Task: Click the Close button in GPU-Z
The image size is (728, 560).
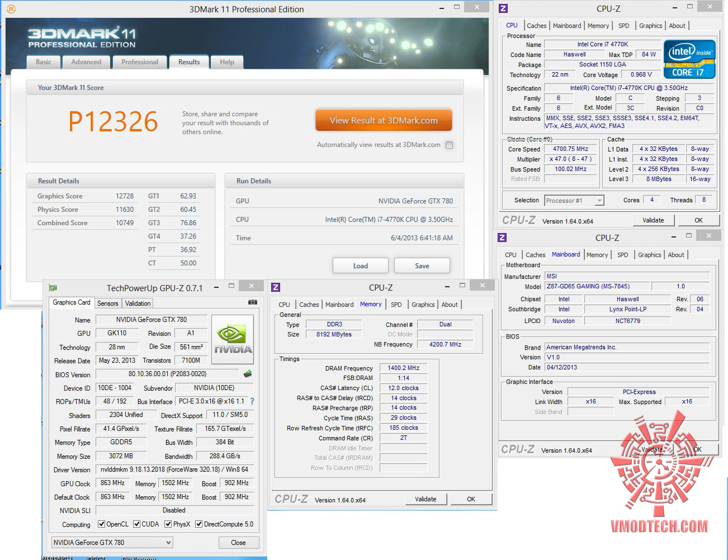Action: 238,543
